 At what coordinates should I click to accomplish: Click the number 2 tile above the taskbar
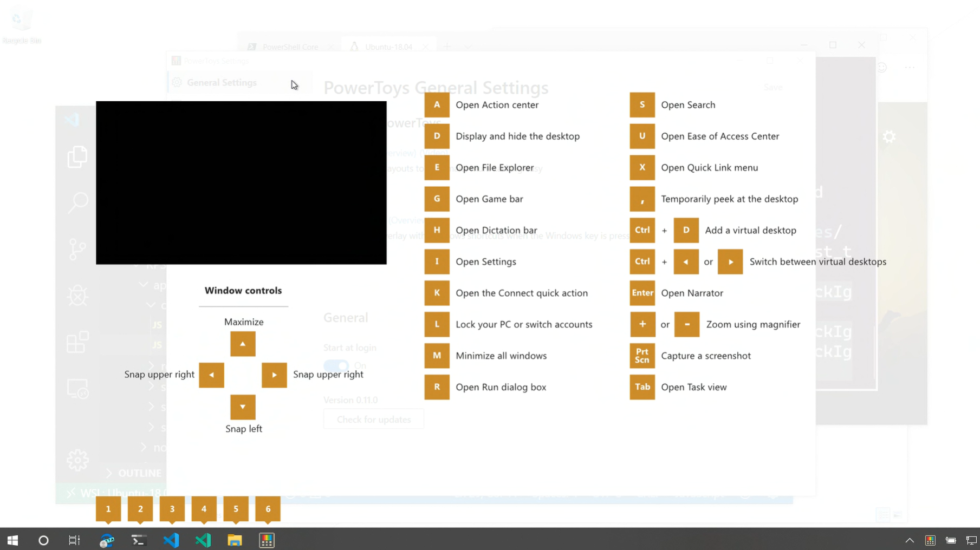click(140, 509)
